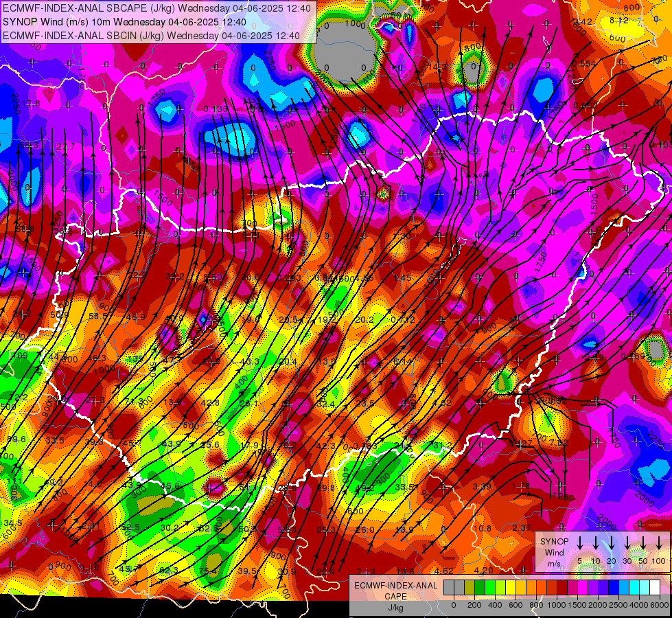Click the '8.12' value near top right
Viewport: 672px width, 618px height.
tap(619, 20)
